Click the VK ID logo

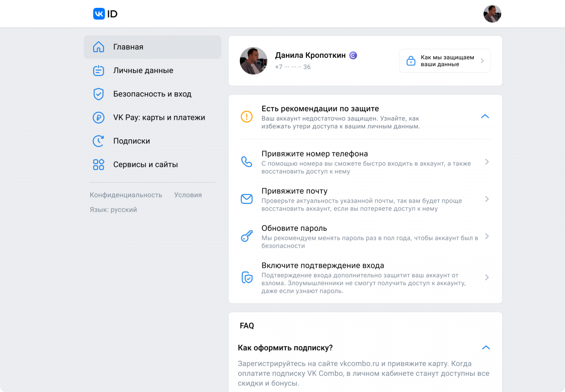[x=105, y=14]
